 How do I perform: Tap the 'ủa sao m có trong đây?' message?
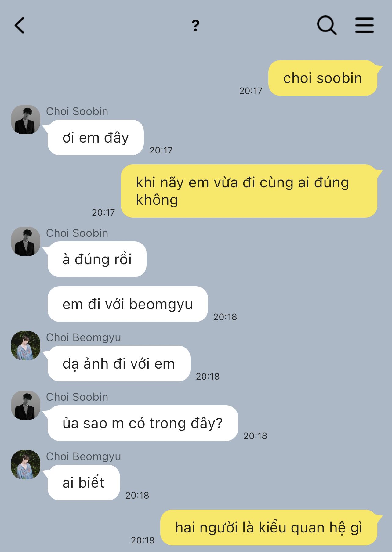pos(143,423)
